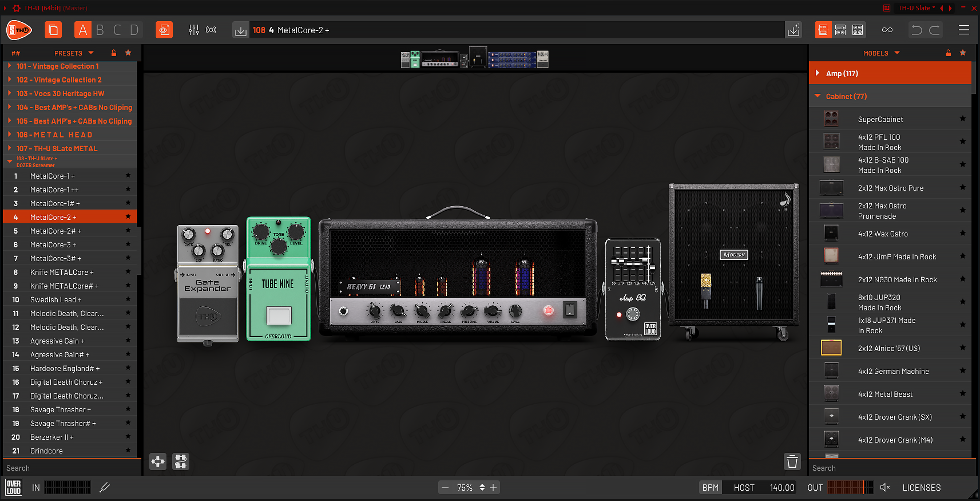Expand bank 107 - TH-U SLate METAL
Image resolution: width=980 pixels, height=501 pixels.
tap(70, 148)
